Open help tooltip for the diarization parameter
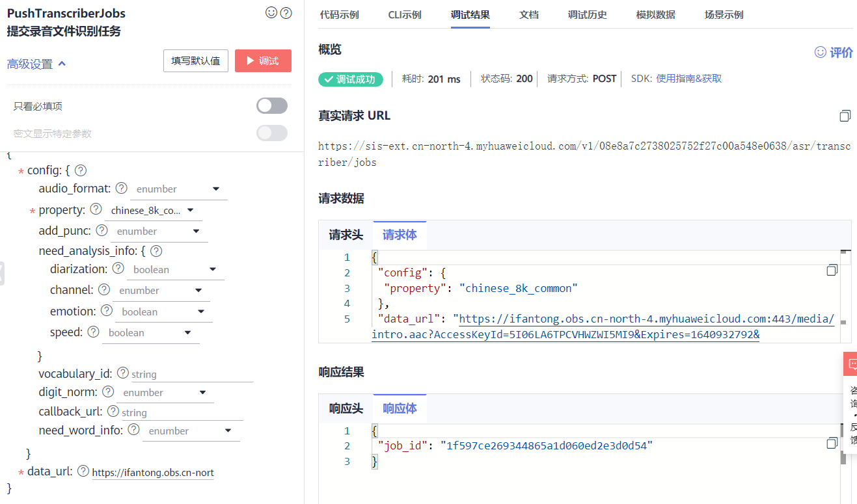Image resolution: width=857 pixels, height=504 pixels. [x=118, y=269]
